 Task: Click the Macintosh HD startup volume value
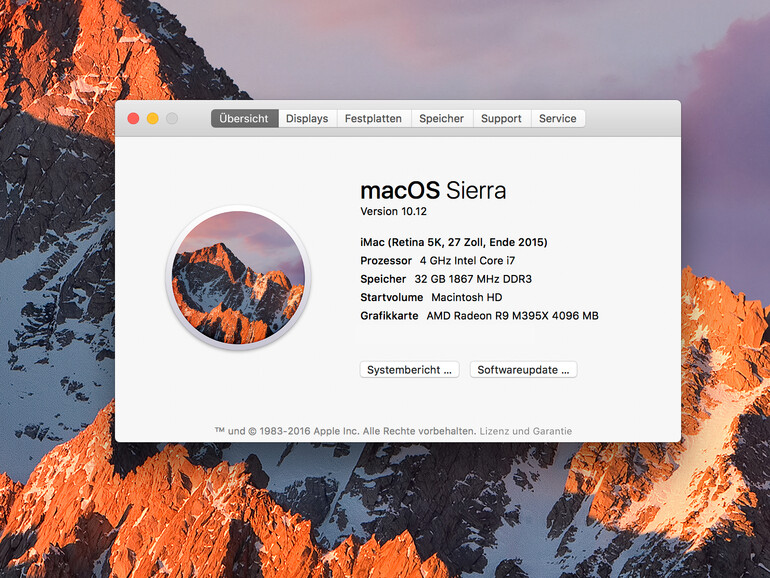467,298
